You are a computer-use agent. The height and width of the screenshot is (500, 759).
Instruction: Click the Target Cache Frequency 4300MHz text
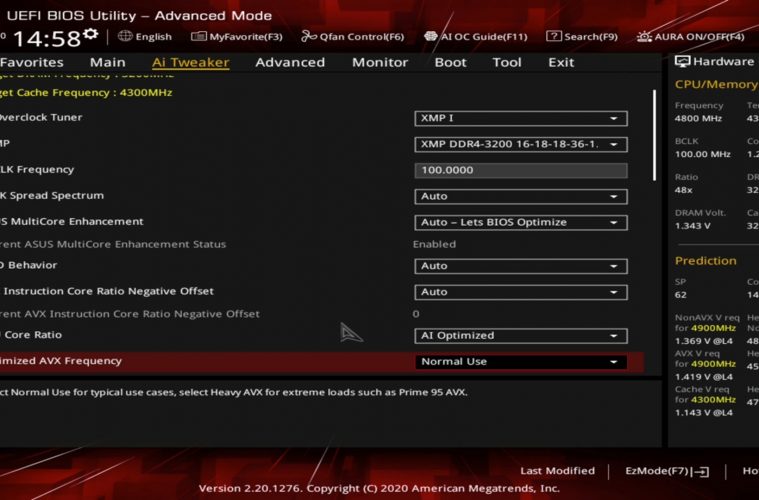[x=86, y=92]
